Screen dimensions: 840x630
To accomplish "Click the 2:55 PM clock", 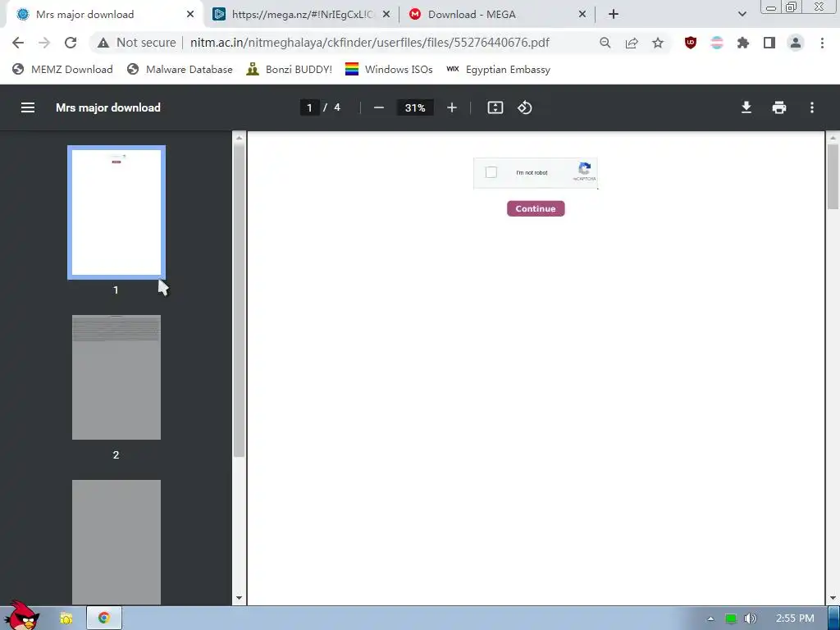I will click(x=795, y=619).
